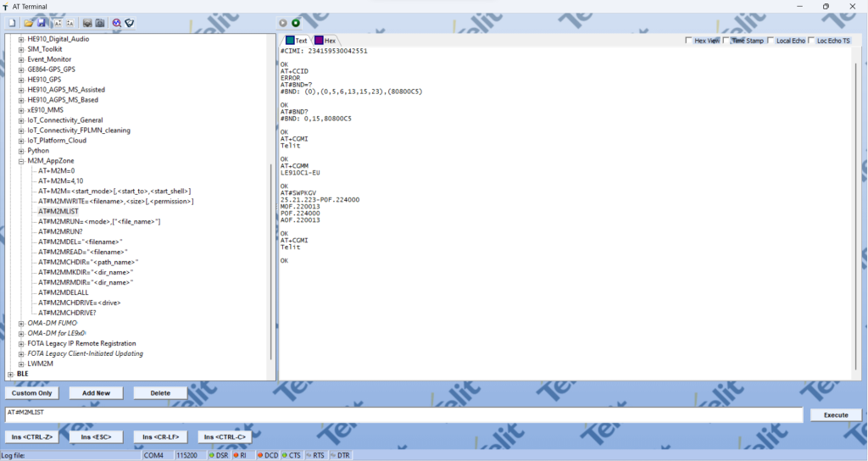Expand the GE864-GPS_GPS tree node

coord(21,69)
